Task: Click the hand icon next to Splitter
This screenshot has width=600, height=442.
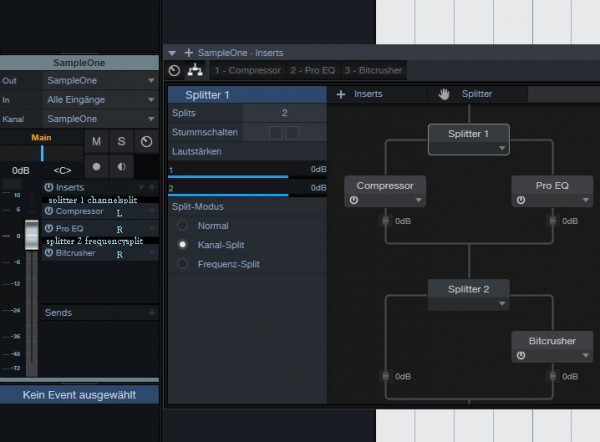Action: 444,94
